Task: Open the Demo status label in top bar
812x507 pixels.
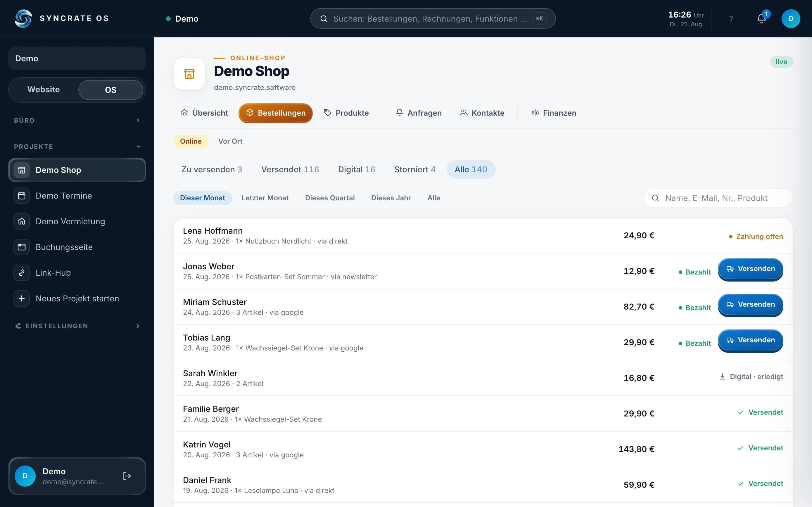Action: coord(182,19)
